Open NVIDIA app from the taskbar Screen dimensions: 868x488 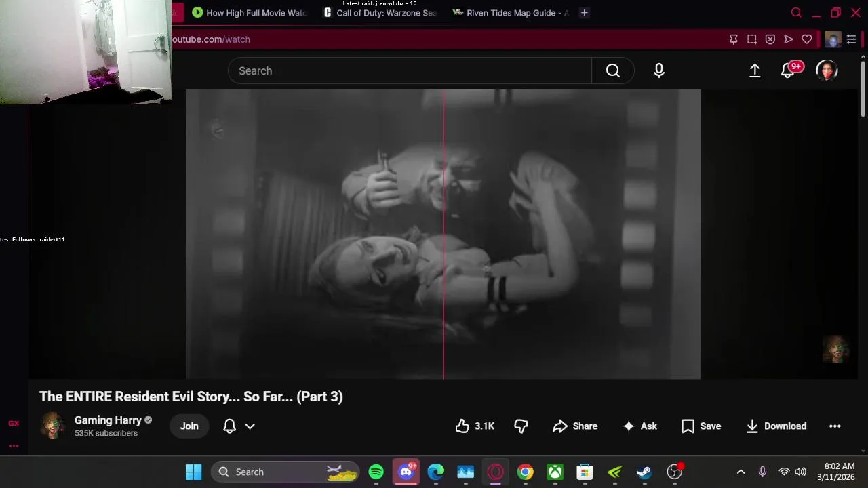(x=614, y=472)
